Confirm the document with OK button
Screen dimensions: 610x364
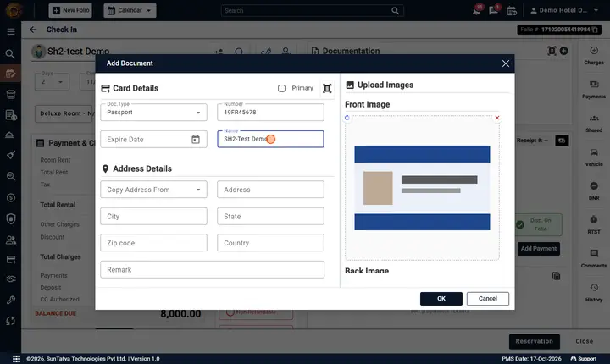pos(441,299)
